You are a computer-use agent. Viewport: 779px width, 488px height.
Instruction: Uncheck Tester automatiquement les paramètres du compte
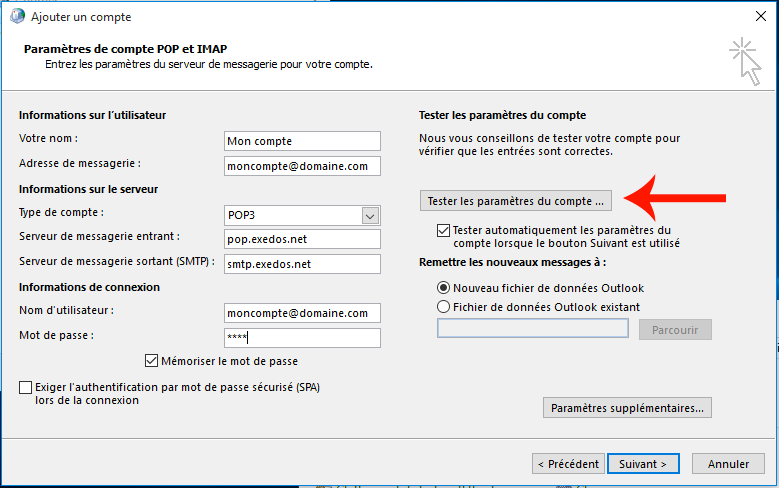point(444,230)
